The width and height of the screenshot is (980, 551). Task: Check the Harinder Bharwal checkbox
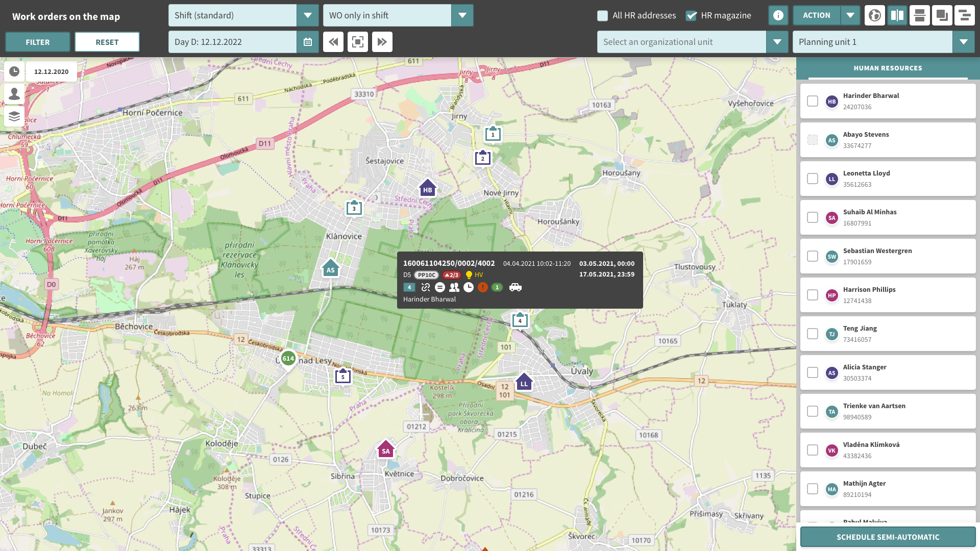pyautogui.click(x=813, y=101)
